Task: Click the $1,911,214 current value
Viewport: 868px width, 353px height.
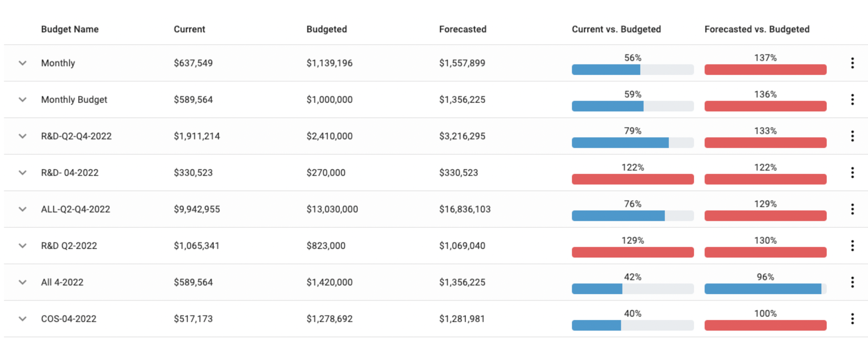Action: [x=197, y=136]
